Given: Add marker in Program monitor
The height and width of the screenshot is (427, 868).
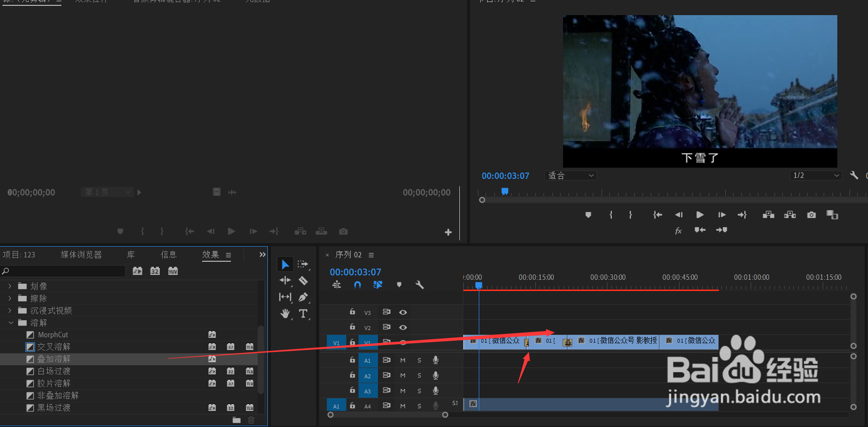Looking at the screenshot, I should coord(588,215).
